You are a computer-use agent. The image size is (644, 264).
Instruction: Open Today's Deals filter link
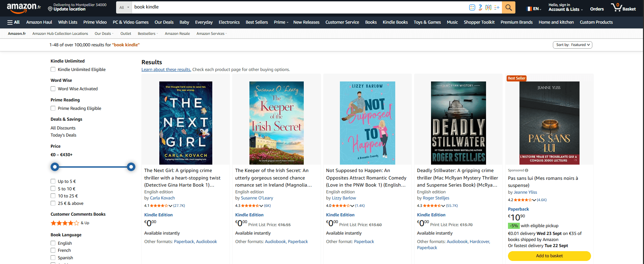[x=63, y=135]
